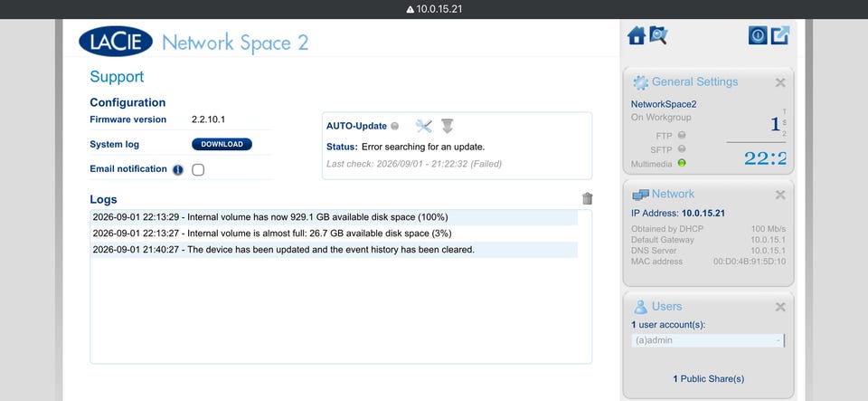This screenshot has width=868, height=401.
Task: Open the file browser magnifier icon
Action: 658,35
